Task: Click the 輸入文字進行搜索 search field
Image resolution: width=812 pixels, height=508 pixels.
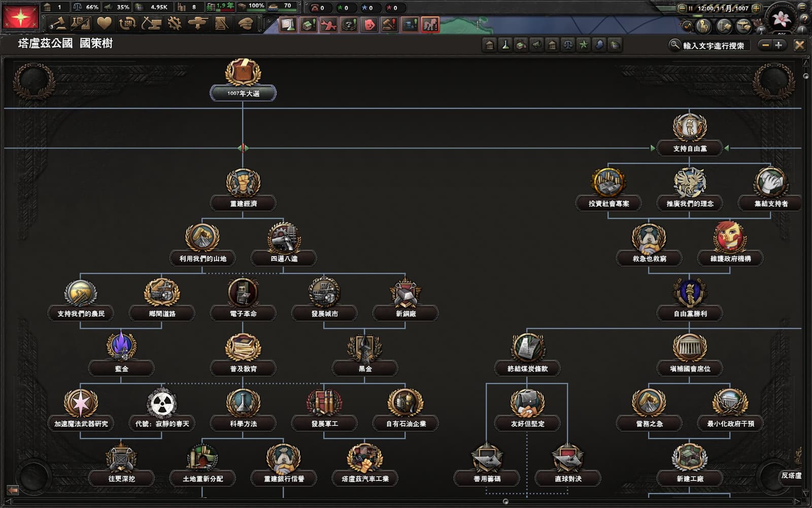Action: click(x=713, y=46)
